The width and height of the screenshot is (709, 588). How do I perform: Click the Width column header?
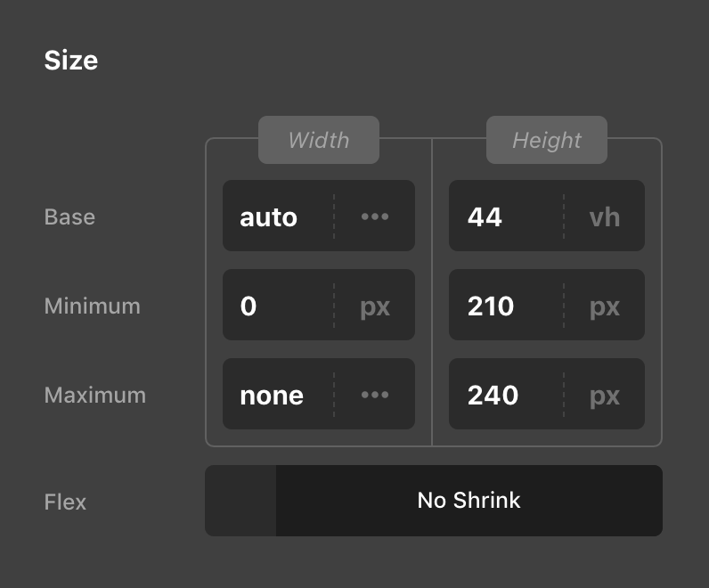pyautogui.click(x=319, y=140)
